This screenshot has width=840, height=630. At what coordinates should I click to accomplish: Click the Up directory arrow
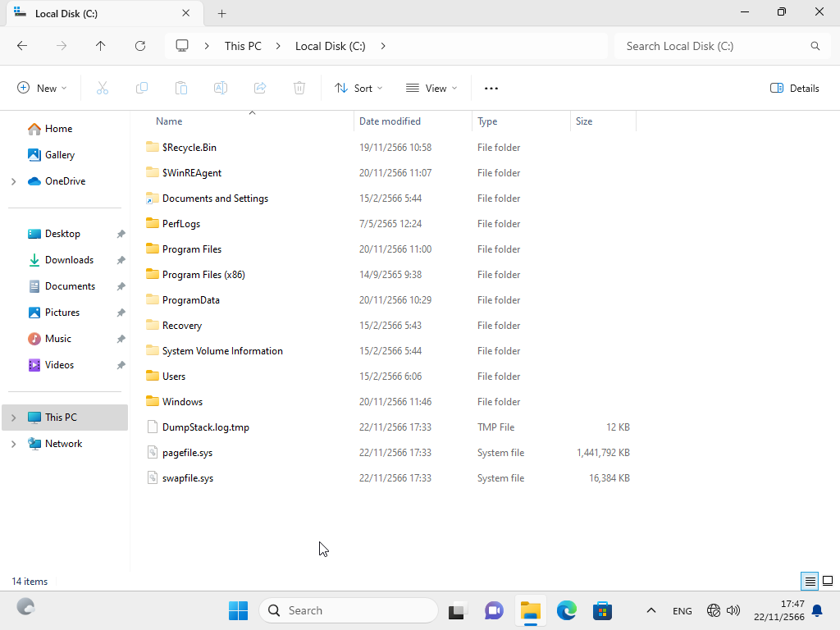pos(101,46)
